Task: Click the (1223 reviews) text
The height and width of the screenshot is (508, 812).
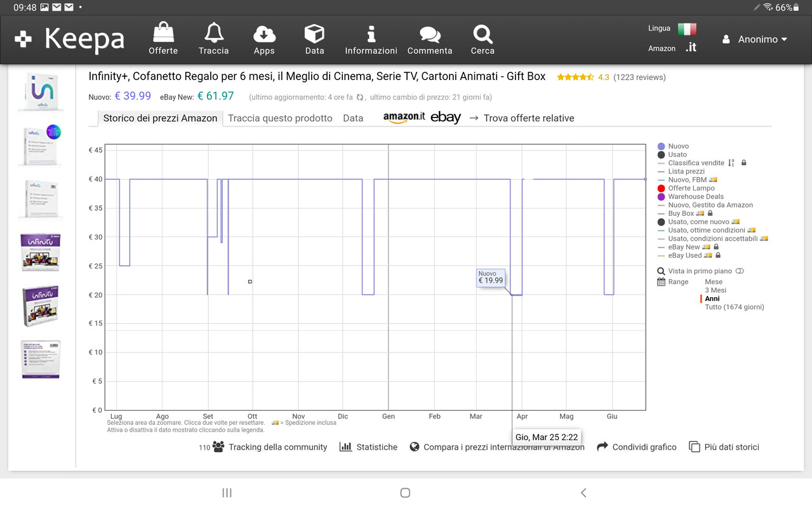Action: 639,77
